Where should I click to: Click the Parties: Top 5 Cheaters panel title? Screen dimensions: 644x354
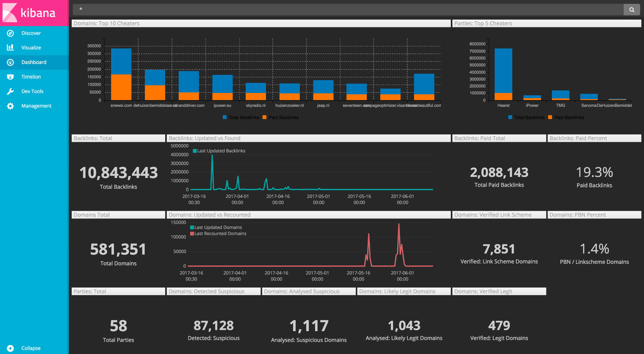483,23
